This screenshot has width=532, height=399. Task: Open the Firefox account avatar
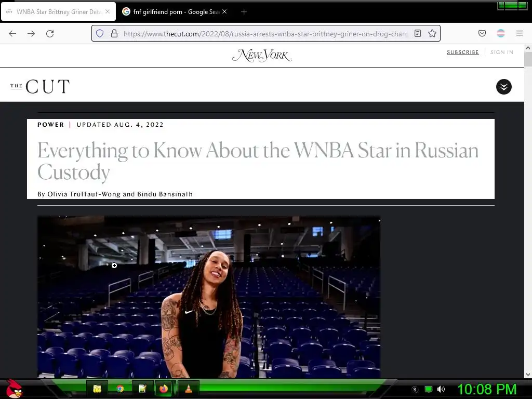[x=501, y=33]
